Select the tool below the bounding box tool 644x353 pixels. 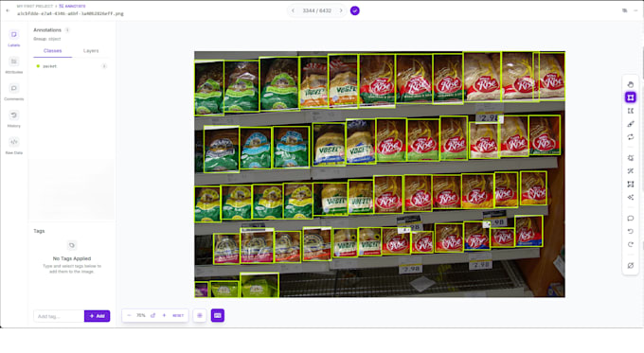(631, 111)
